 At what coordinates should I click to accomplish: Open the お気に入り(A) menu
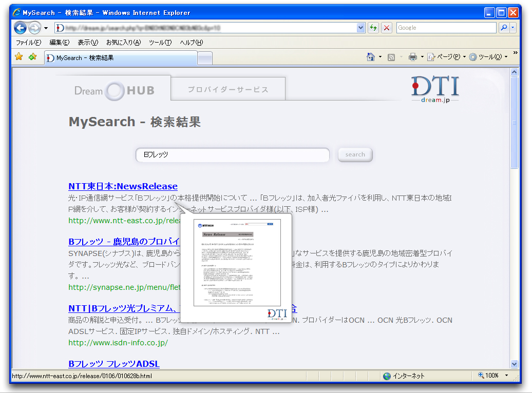point(123,43)
